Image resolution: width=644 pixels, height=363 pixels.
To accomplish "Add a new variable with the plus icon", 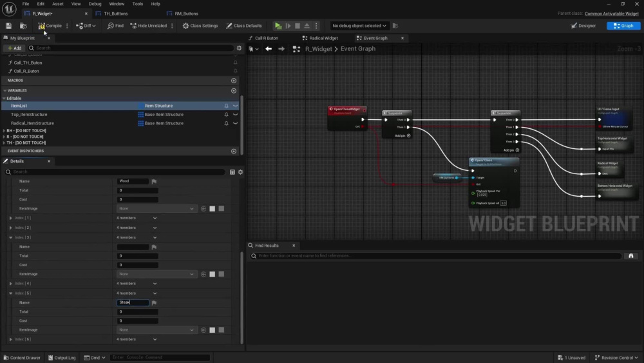I will [234, 90].
